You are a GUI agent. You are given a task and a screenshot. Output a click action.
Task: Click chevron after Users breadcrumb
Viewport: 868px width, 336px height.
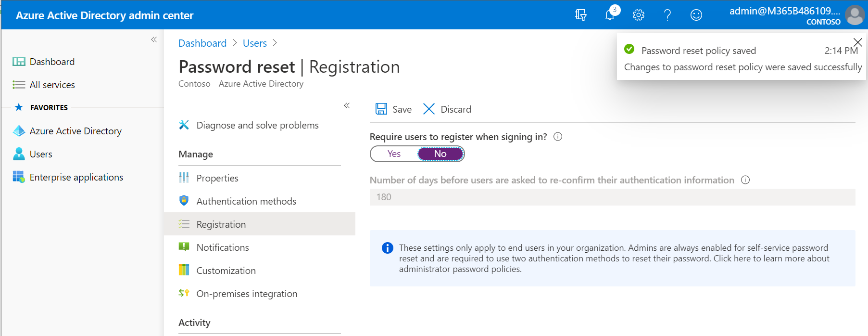click(275, 43)
